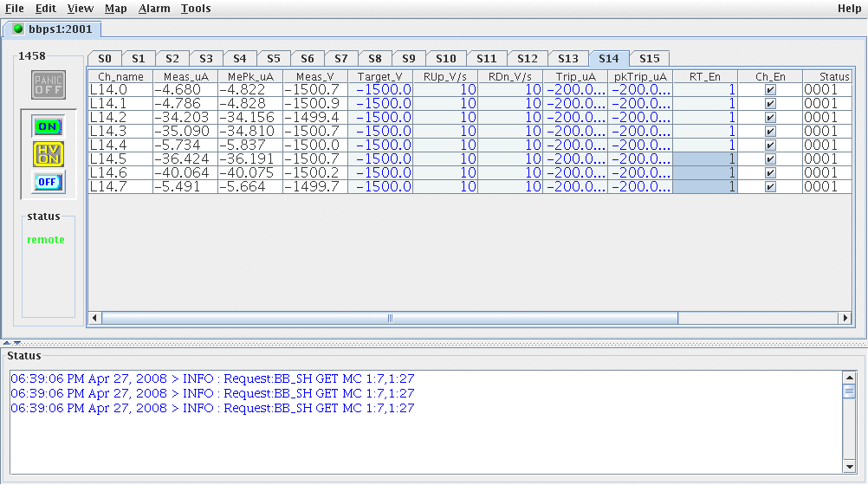Toggle Ch_En checkbox for L14.0
Viewport: 868px width, 485px height.
coord(770,90)
